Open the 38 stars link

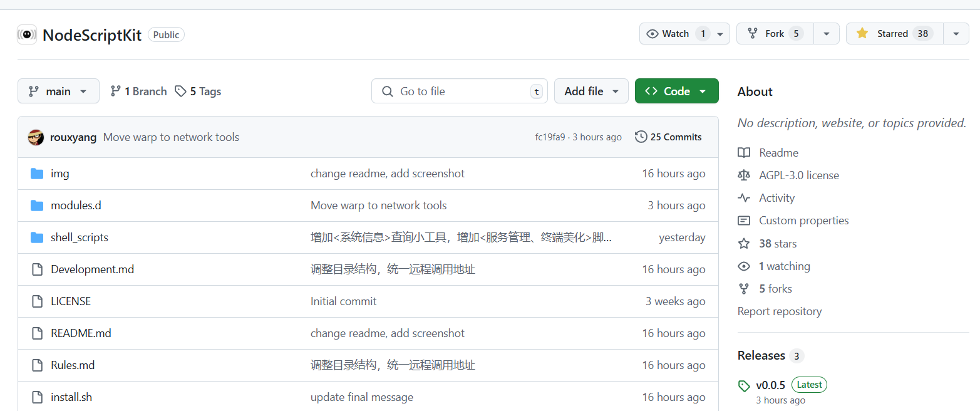pos(778,244)
